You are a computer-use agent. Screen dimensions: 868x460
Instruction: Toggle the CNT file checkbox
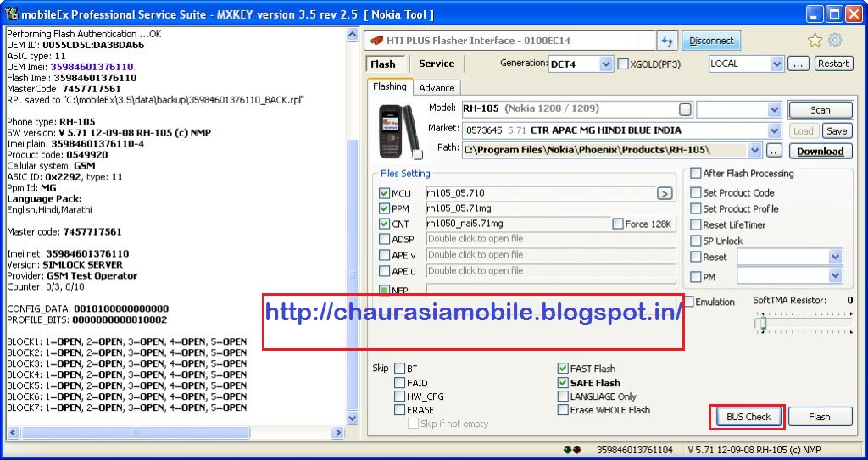(x=384, y=224)
